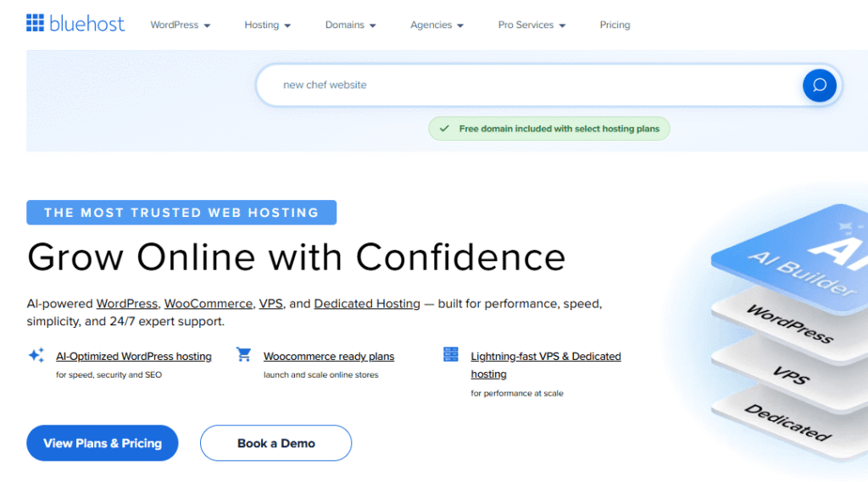Click View Plans & Pricing button
868x482 pixels.
(x=103, y=443)
